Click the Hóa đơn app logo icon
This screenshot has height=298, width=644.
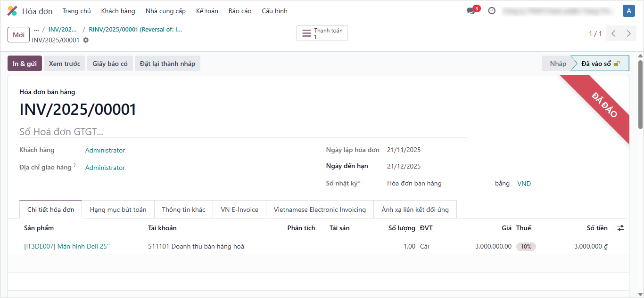pos(12,11)
